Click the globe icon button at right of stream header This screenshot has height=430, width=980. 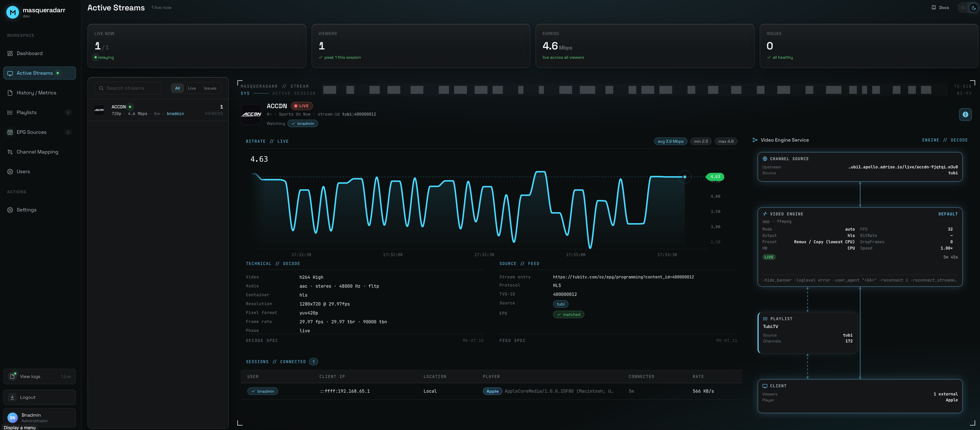[x=965, y=114]
